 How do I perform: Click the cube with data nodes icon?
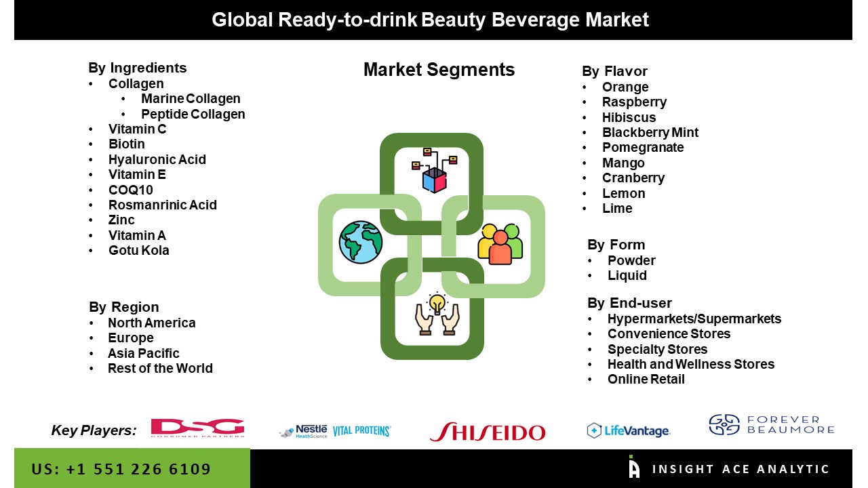tap(435, 169)
